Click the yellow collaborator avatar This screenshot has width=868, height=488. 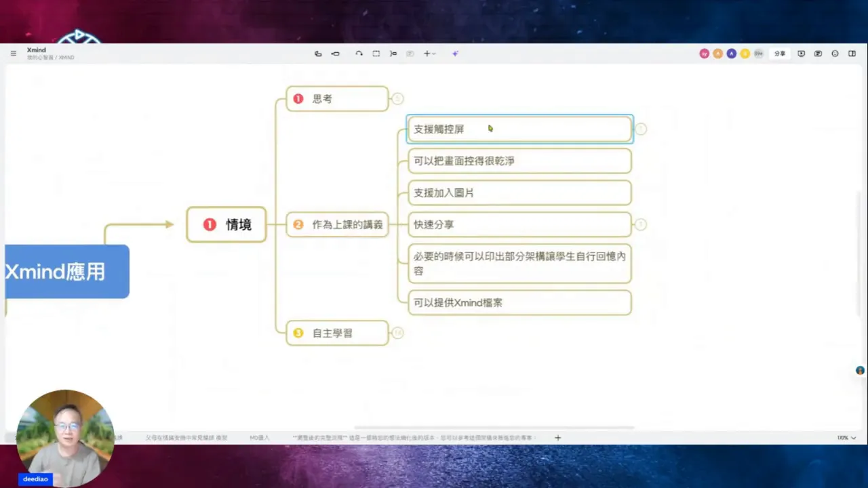pos(745,54)
